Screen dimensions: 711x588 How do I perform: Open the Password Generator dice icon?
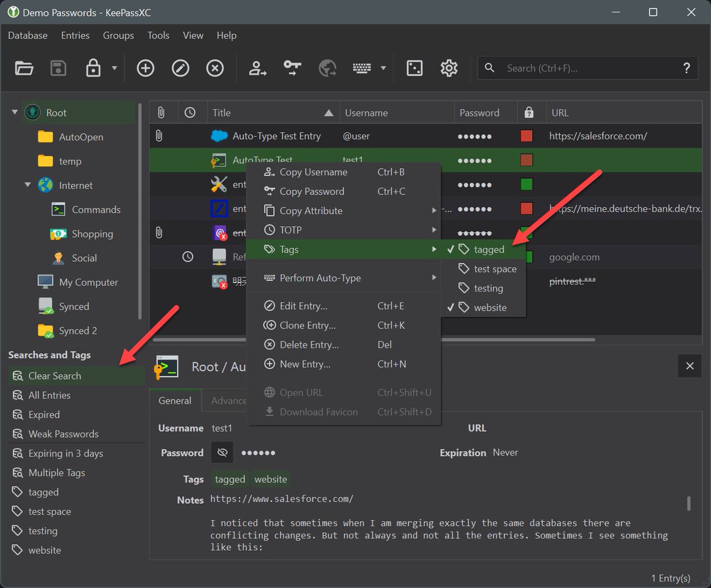pyautogui.click(x=414, y=68)
